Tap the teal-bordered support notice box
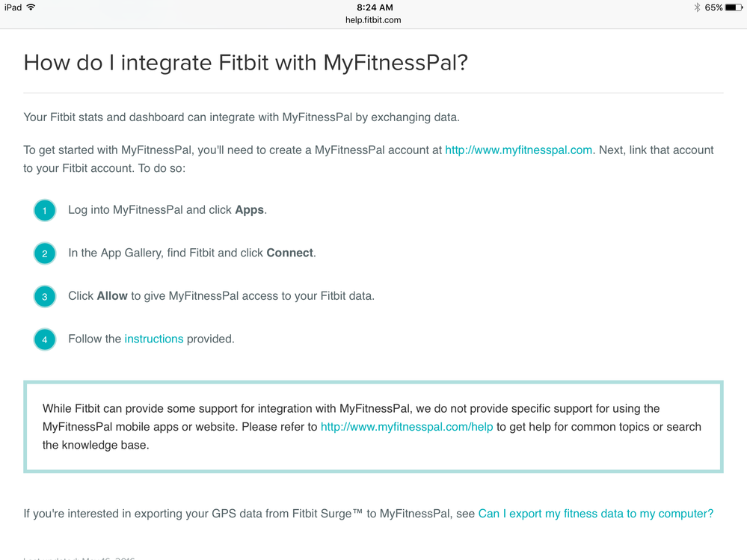The image size is (747, 560). tap(374, 427)
